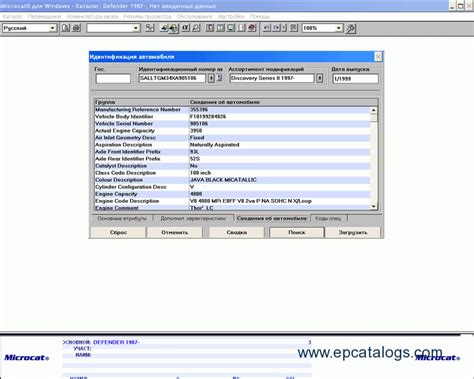Switch to the Дополнит. характеристики tab
This screenshot has height=379, width=474.
click(193, 218)
